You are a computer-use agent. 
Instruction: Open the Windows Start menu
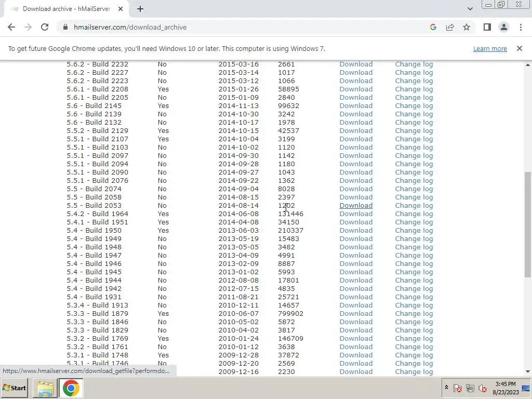tap(14, 388)
